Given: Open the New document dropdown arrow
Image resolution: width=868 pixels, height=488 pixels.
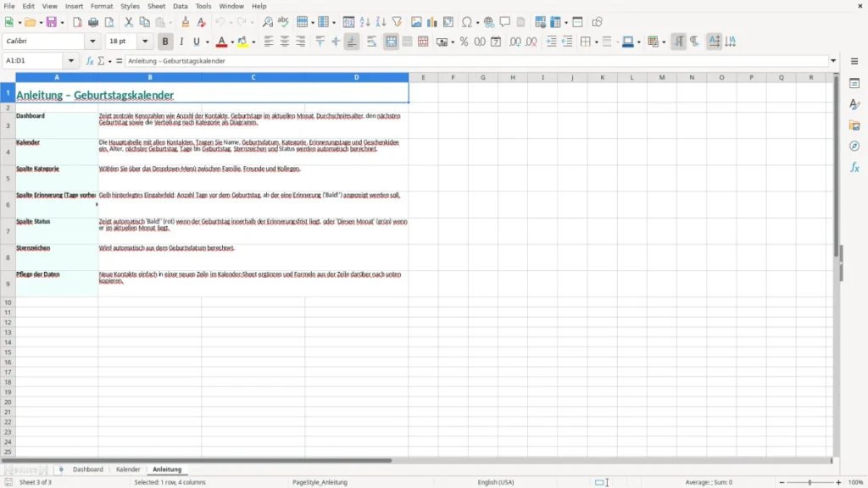Looking at the screenshot, I should pos(19,23).
